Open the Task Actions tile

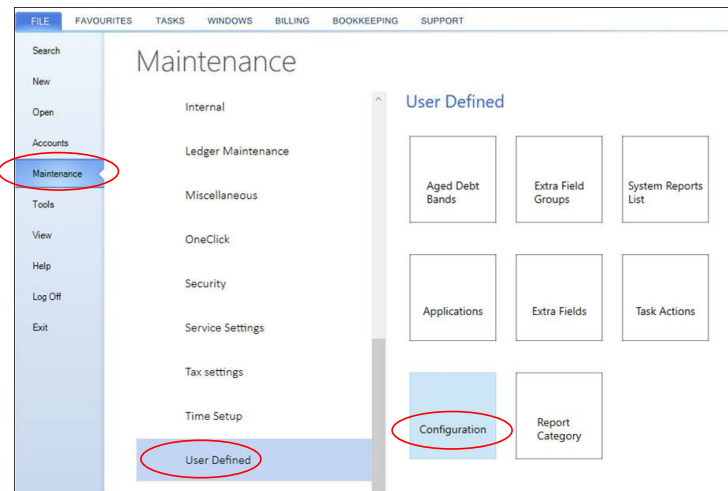click(x=665, y=297)
